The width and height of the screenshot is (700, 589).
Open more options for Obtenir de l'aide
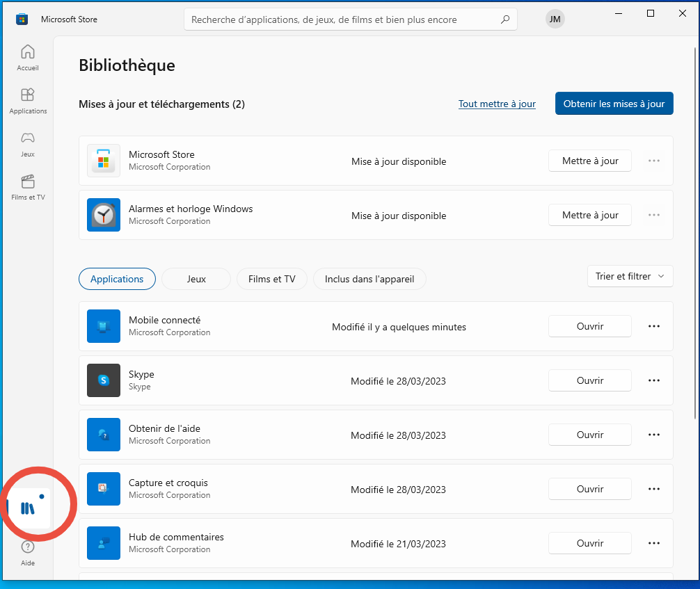[654, 435]
